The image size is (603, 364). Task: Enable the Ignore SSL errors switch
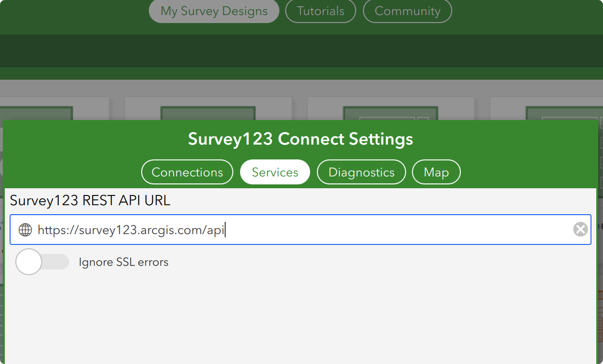42,262
